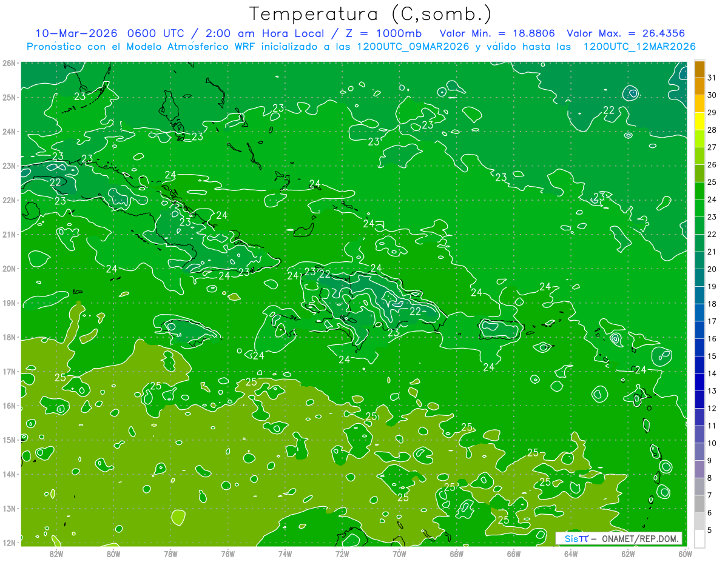Screen dimensions: 728x562
Task: Click the 'Z = 1000mb' level text
Action: point(382,33)
